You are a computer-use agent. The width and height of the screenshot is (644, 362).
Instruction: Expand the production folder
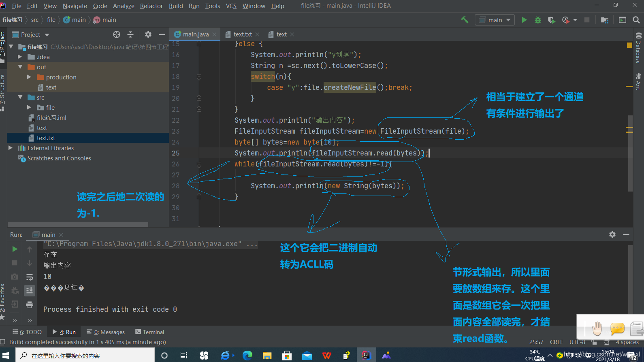29,77
